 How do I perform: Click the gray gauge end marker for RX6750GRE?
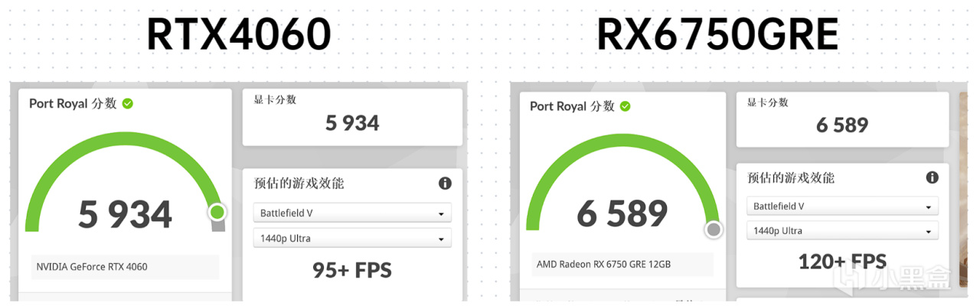pos(714,229)
